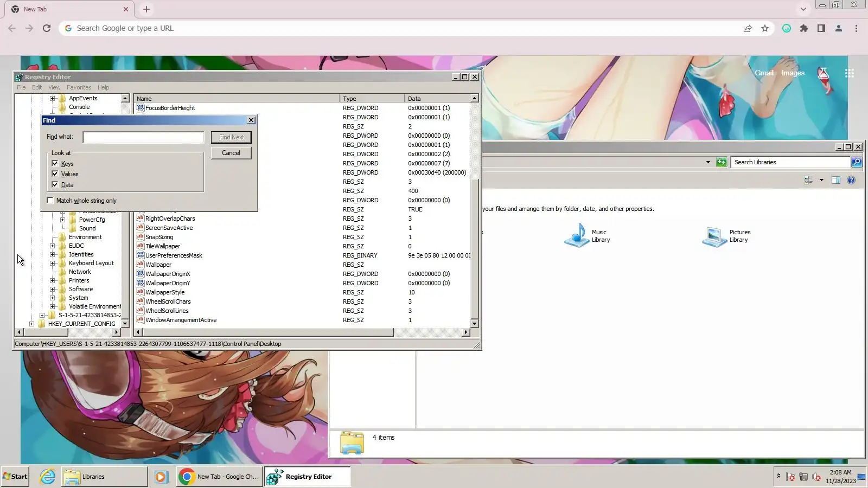Image resolution: width=868 pixels, height=488 pixels.
Task: Expand the PowerCfg registry key
Action: click(62, 220)
